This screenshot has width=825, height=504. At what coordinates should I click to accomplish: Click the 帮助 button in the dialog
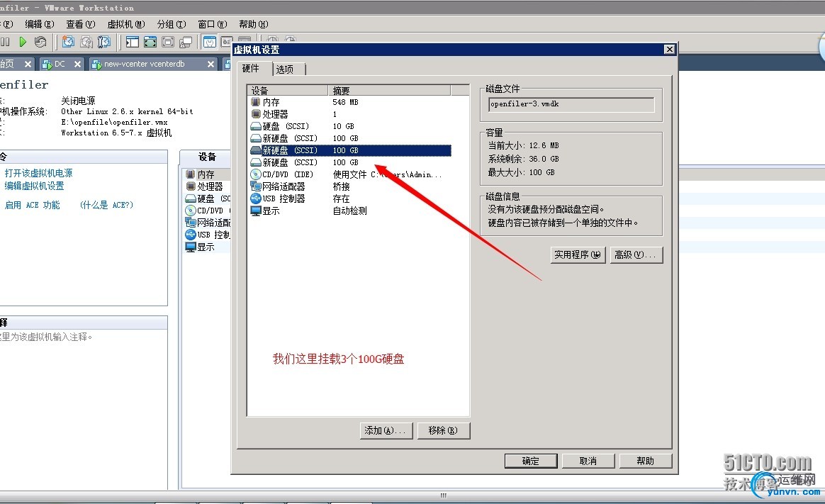646,461
